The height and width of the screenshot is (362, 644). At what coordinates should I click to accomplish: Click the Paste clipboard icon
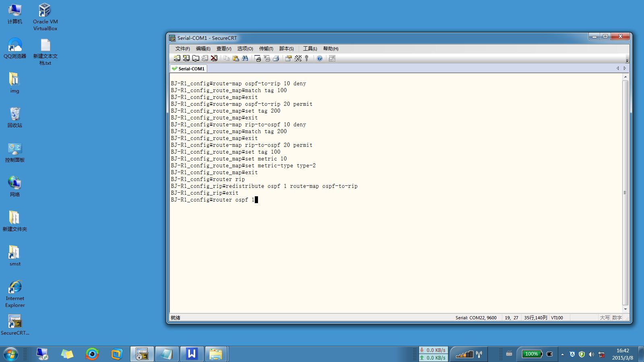235,58
